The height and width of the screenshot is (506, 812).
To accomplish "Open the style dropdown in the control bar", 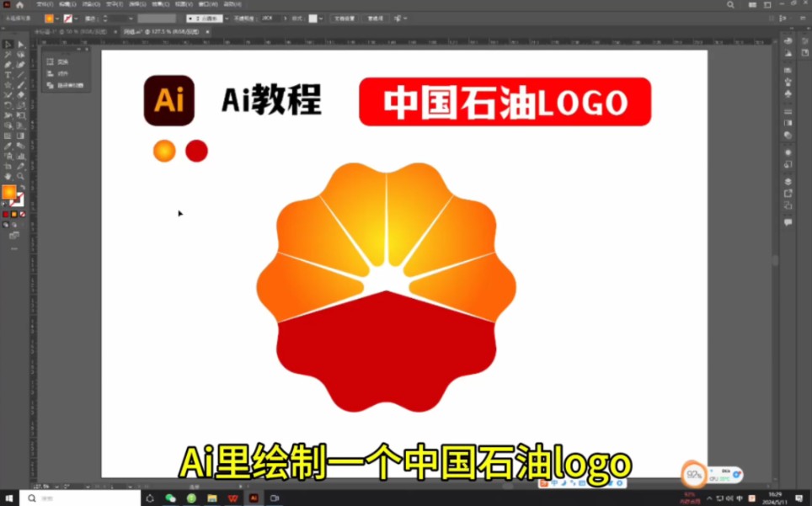I will click(320, 19).
